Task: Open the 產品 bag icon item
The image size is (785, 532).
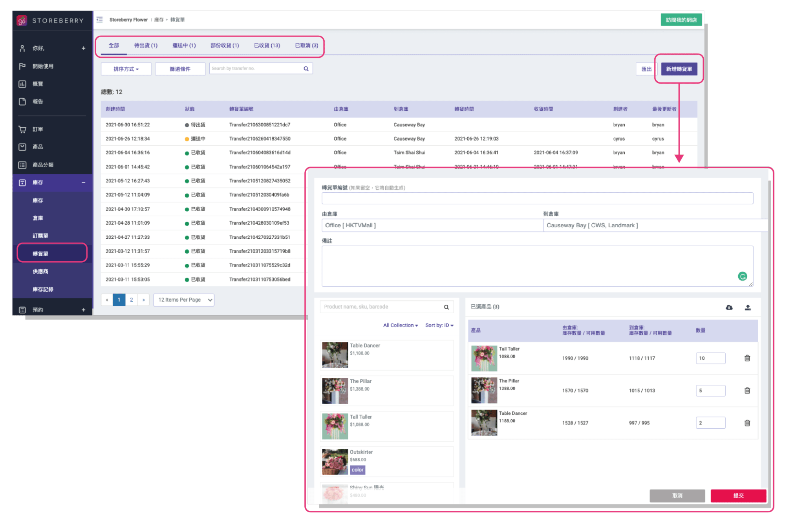Action: [x=22, y=147]
